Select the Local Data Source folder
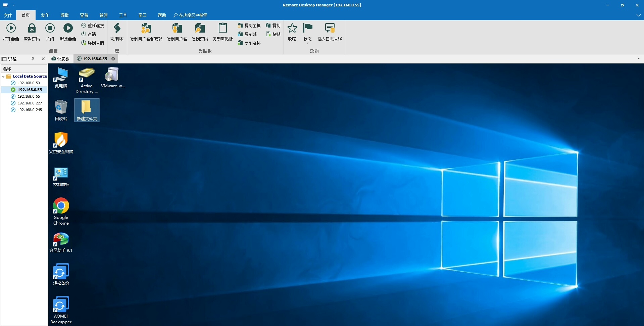 point(27,76)
